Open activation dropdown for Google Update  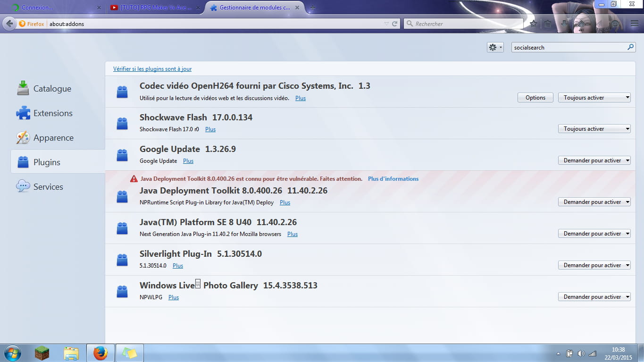pos(594,160)
